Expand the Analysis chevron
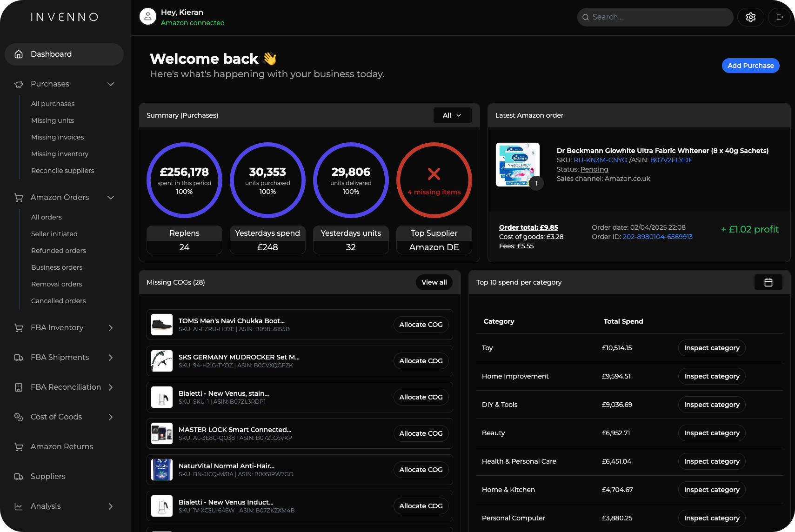Viewport: 795px width, 532px height. coord(111,506)
